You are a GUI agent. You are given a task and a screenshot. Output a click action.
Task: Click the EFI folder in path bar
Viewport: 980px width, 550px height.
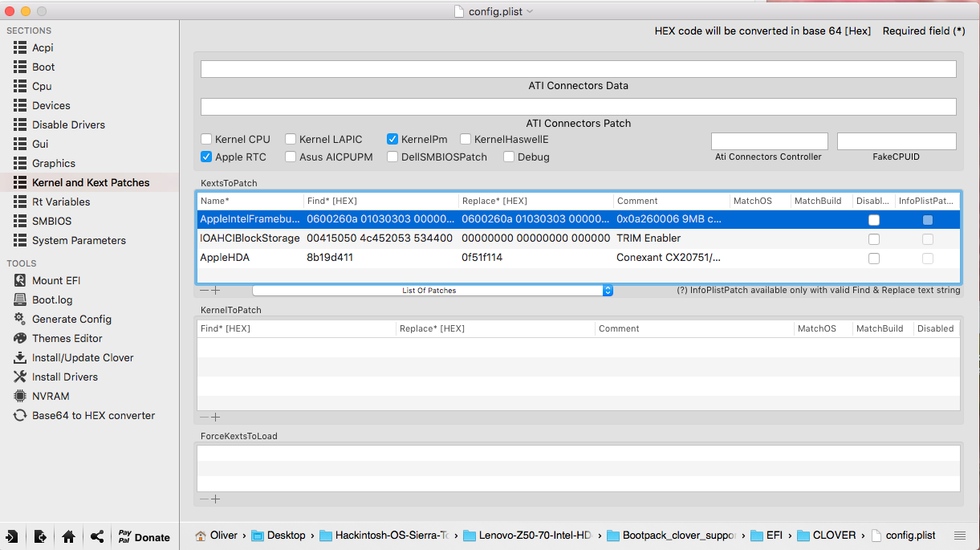point(766,536)
